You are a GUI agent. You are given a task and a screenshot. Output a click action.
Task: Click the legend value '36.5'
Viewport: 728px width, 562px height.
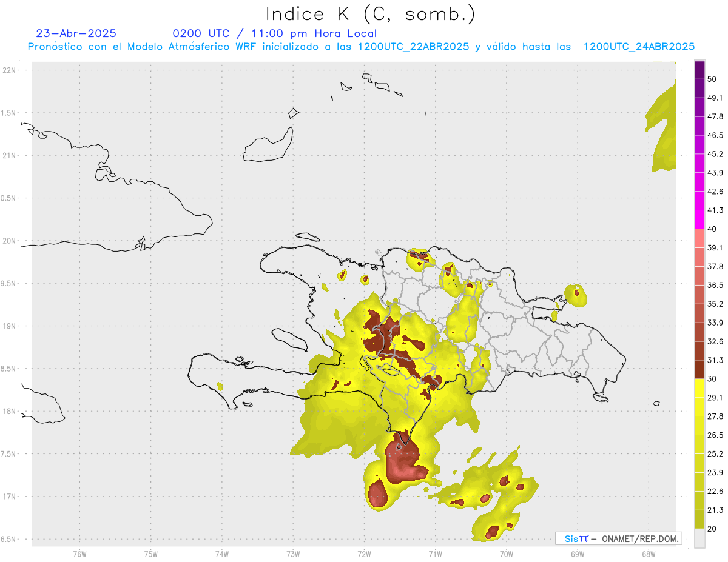[x=715, y=285]
